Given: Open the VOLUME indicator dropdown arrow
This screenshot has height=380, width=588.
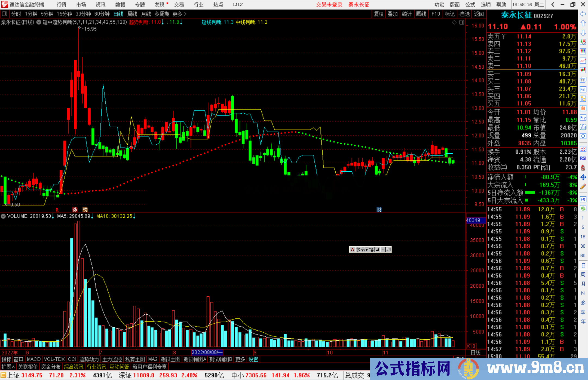Looking at the screenshot, I should click(3, 216).
